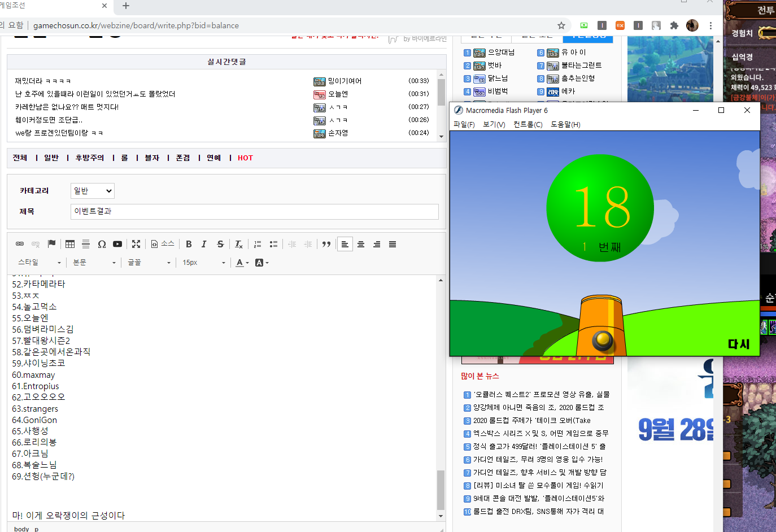Toggle bold formatting
This screenshot has width=776, height=532.
[x=189, y=244]
